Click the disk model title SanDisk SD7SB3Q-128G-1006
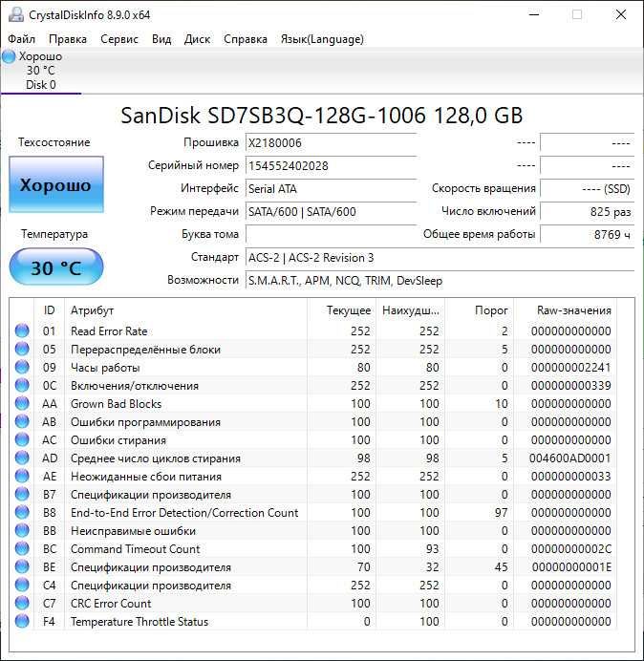 pos(322,116)
